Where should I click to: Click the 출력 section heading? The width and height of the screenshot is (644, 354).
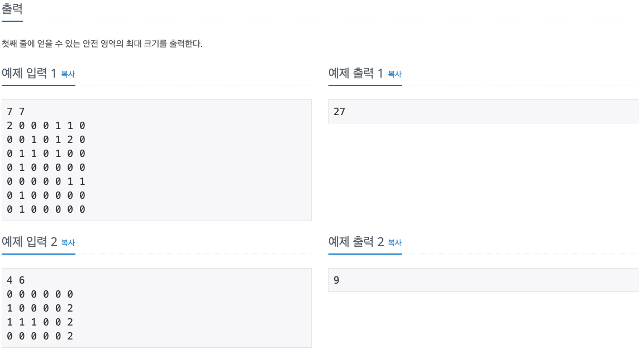[12, 9]
